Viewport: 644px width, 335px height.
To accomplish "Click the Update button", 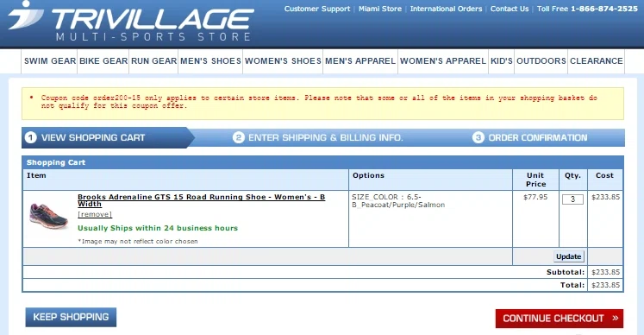I will click(x=568, y=256).
